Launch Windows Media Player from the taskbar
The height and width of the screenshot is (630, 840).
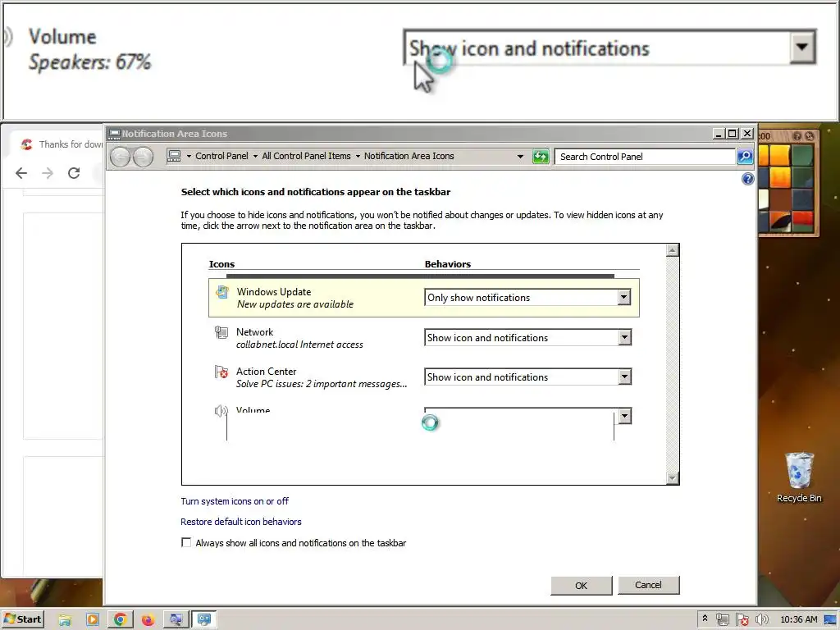(93, 620)
